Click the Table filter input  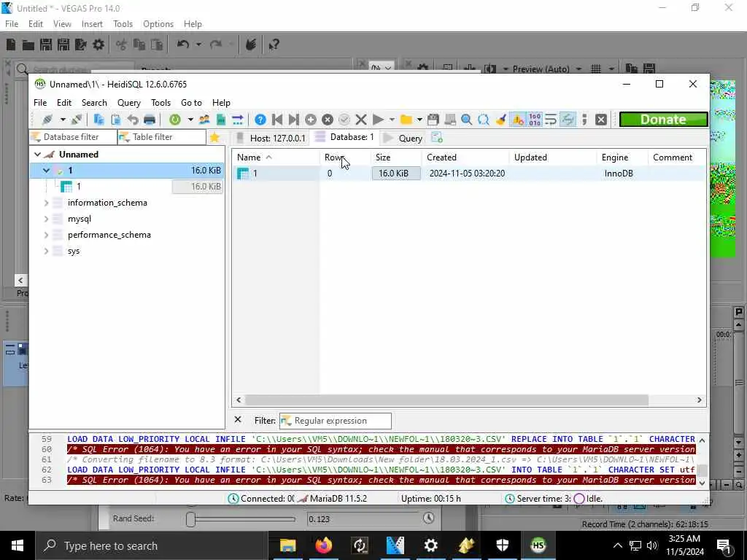[x=161, y=137]
